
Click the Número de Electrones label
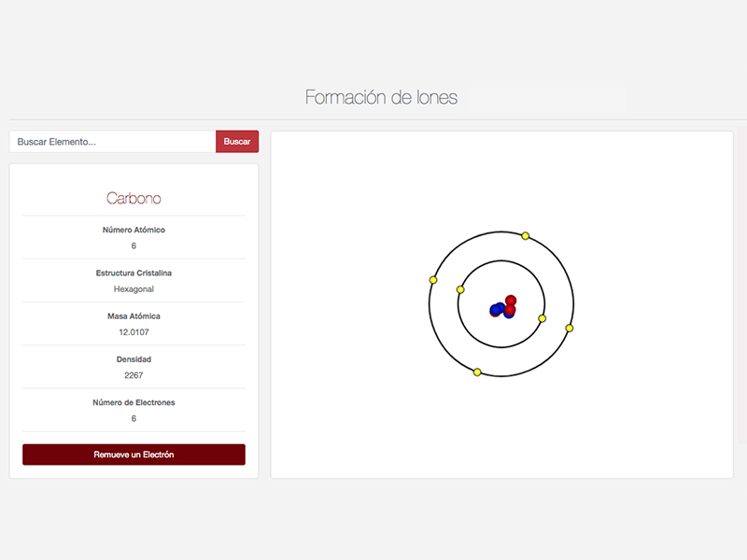(x=133, y=402)
